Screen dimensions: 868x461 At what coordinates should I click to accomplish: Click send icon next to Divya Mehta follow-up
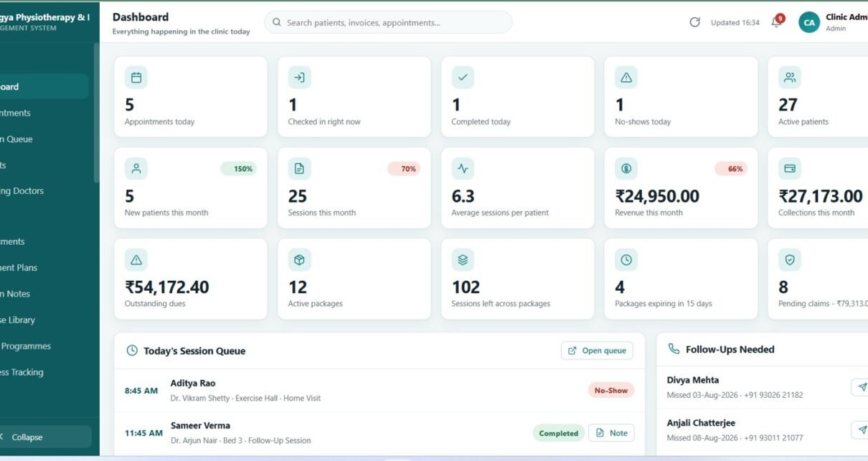coord(859,387)
